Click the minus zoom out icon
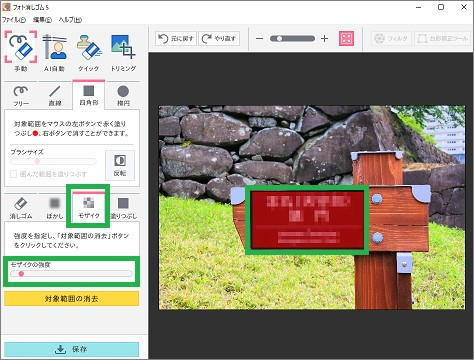The height and width of the screenshot is (360, 474). coord(259,39)
